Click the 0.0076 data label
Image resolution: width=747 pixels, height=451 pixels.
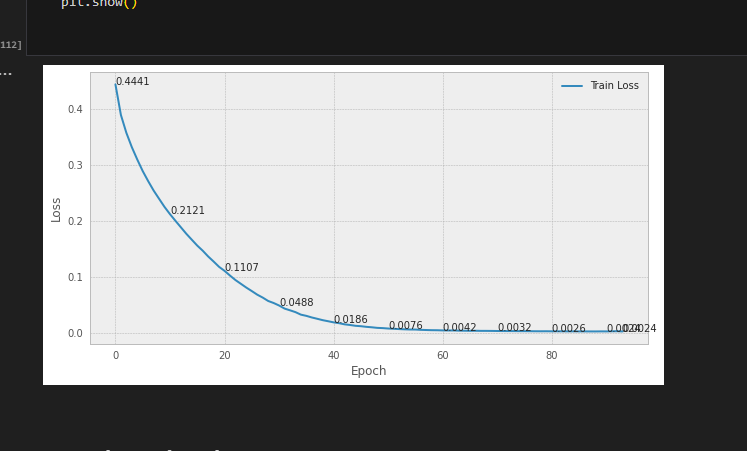(405, 325)
